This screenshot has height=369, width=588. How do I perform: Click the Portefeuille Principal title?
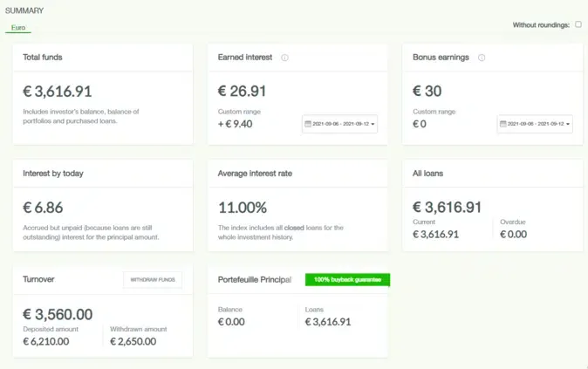[258, 279]
